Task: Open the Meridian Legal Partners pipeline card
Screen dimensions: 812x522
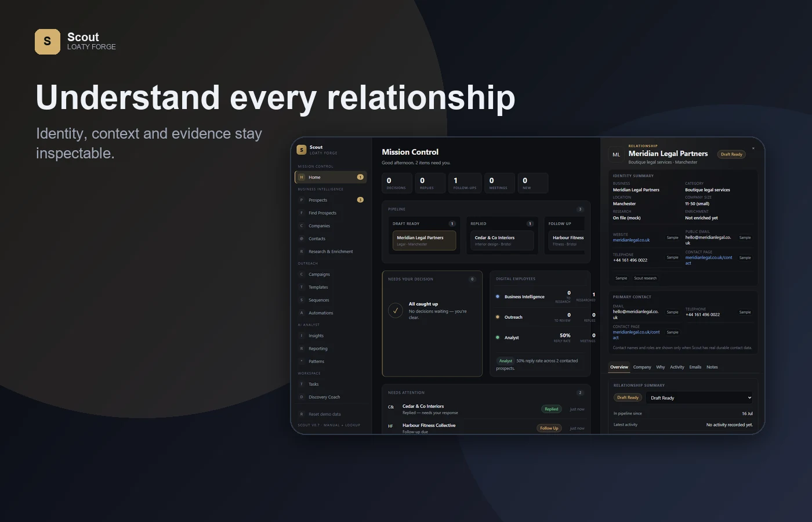Action: [424, 240]
